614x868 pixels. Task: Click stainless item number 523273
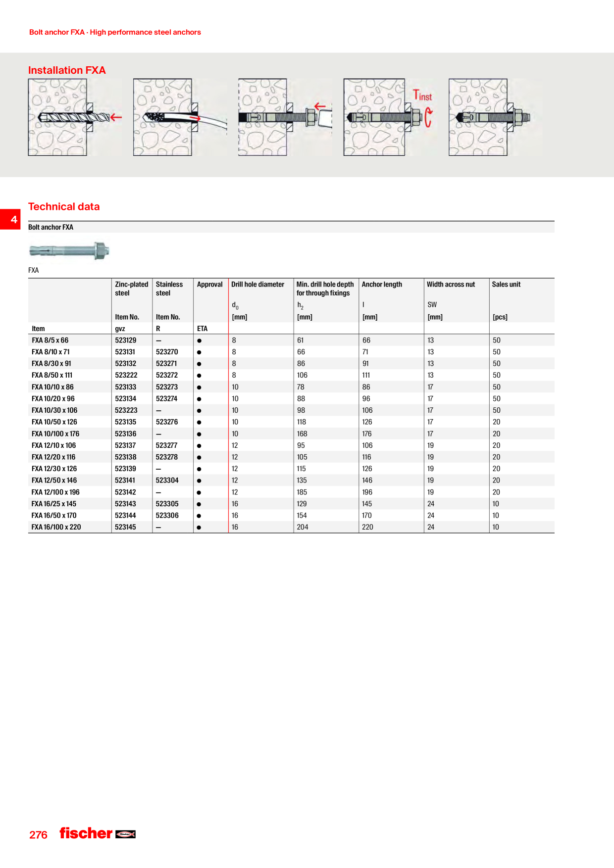pyautogui.click(x=167, y=387)
